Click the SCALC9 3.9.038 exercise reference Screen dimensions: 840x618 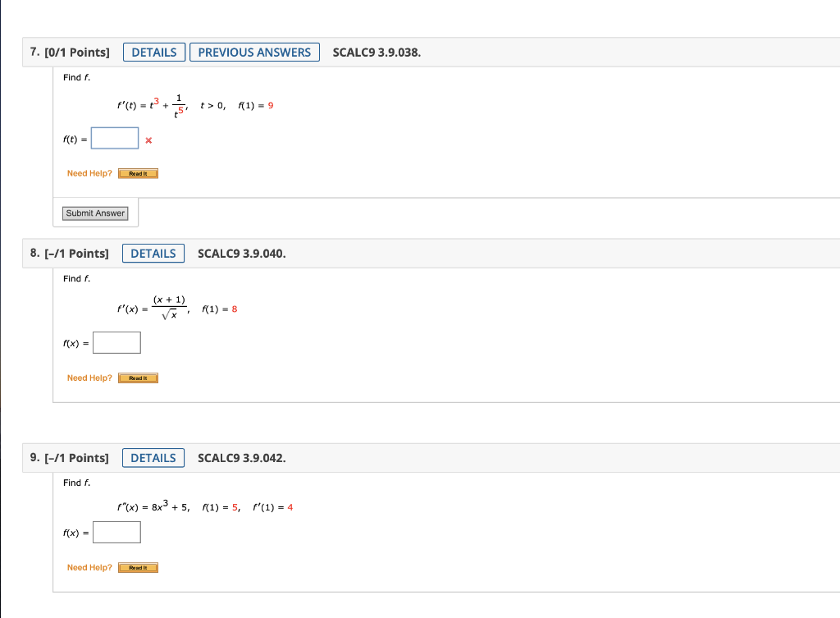point(376,52)
